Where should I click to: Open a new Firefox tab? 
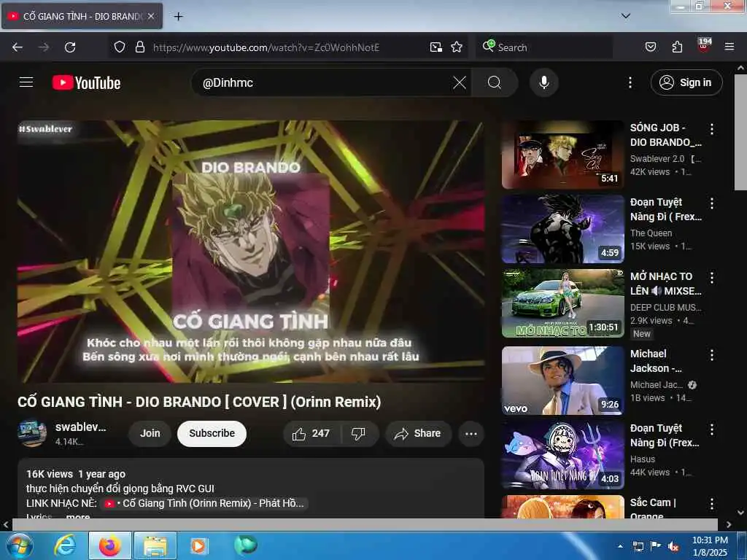[x=178, y=16]
